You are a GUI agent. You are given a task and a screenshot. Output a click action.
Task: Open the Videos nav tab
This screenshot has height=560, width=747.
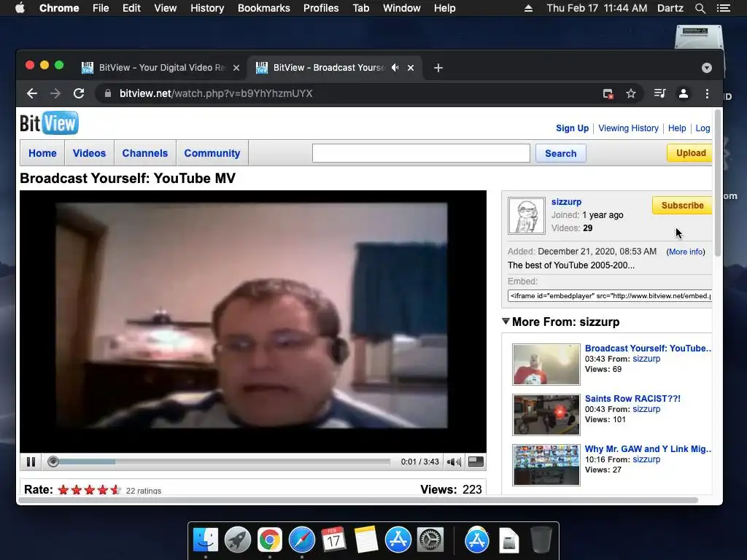[x=89, y=153]
